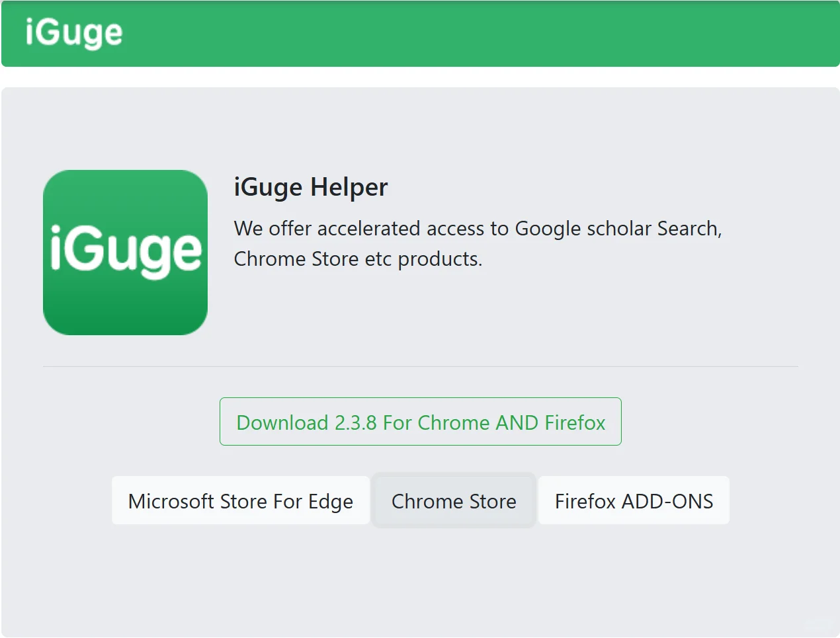
Task: Select the "iGuge Helper" heading
Action: (310, 187)
